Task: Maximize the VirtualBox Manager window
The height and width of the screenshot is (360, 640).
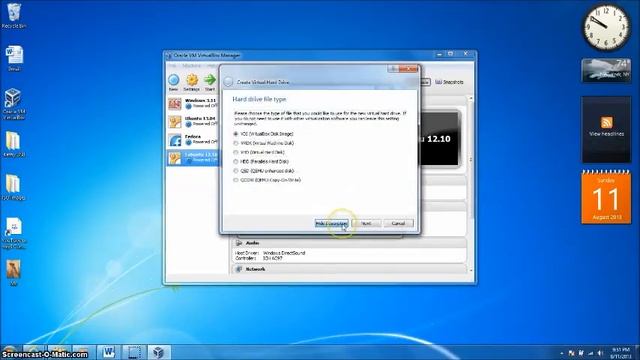Action: (451, 54)
